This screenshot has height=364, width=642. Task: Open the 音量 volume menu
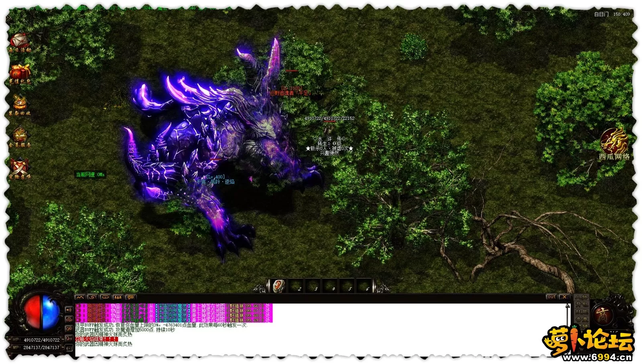581,320
